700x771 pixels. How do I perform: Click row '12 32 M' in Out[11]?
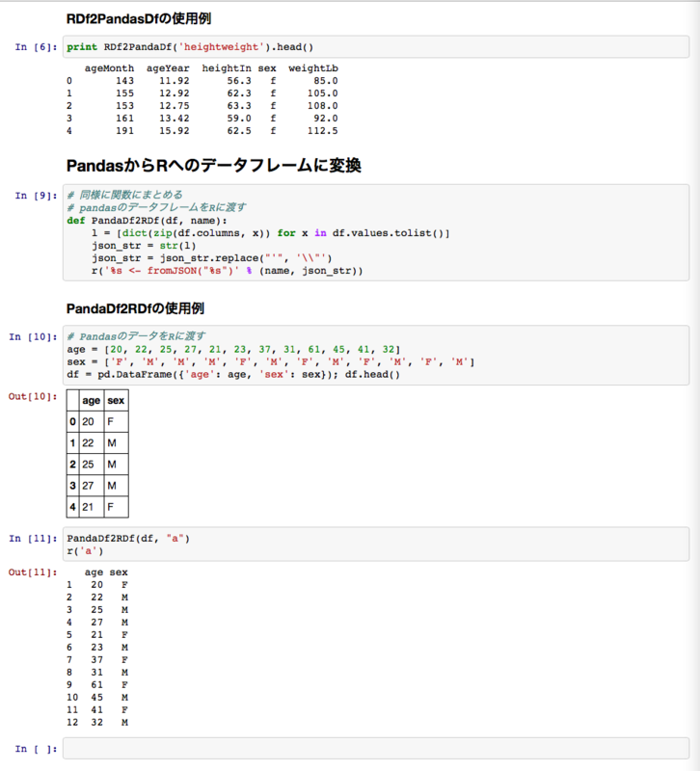[x=97, y=722]
